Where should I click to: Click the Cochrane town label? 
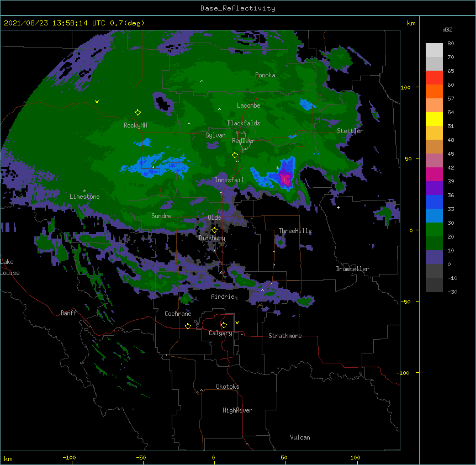[178, 314]
